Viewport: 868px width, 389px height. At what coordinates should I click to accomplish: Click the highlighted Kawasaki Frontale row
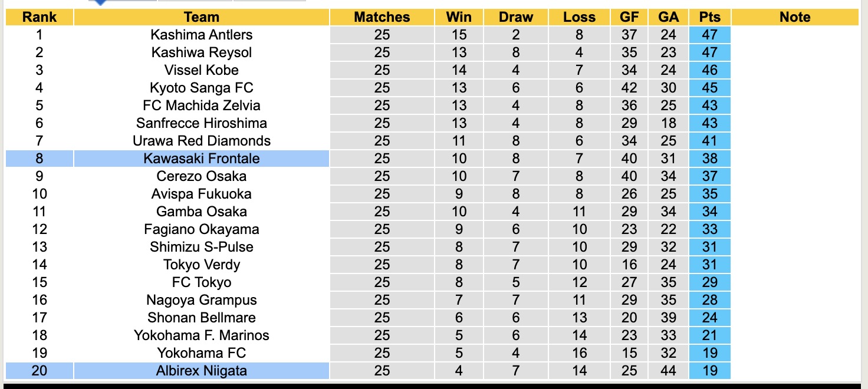click(x=201, y=159)
